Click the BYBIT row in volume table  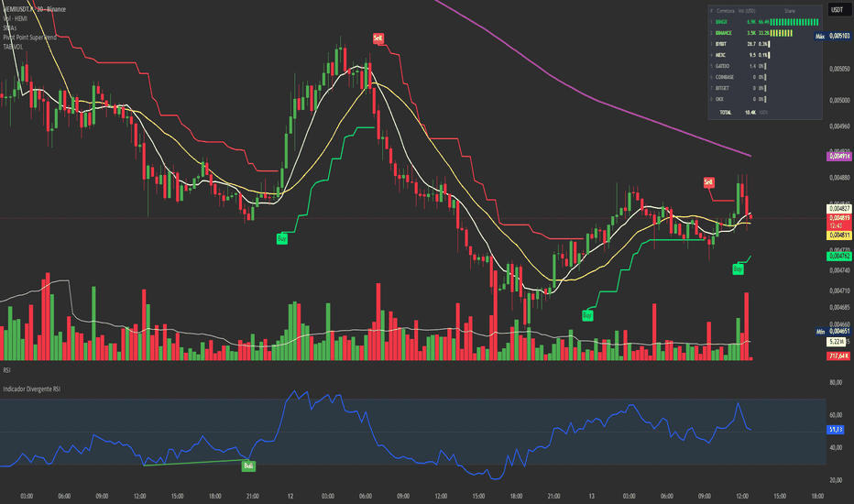point(765,44)
